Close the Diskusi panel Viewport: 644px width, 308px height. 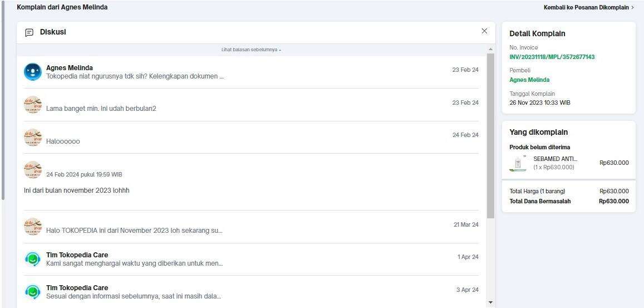click(x=484, y=31)
